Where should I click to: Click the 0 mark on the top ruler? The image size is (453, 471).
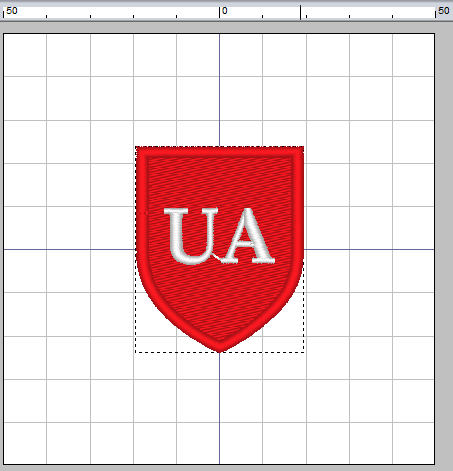point(224,11)
